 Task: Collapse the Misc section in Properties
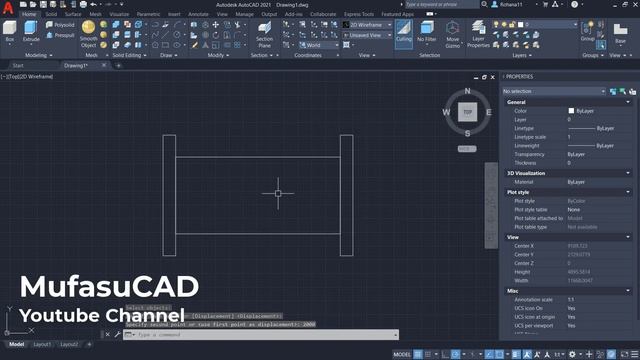click(x=628, y=291)
